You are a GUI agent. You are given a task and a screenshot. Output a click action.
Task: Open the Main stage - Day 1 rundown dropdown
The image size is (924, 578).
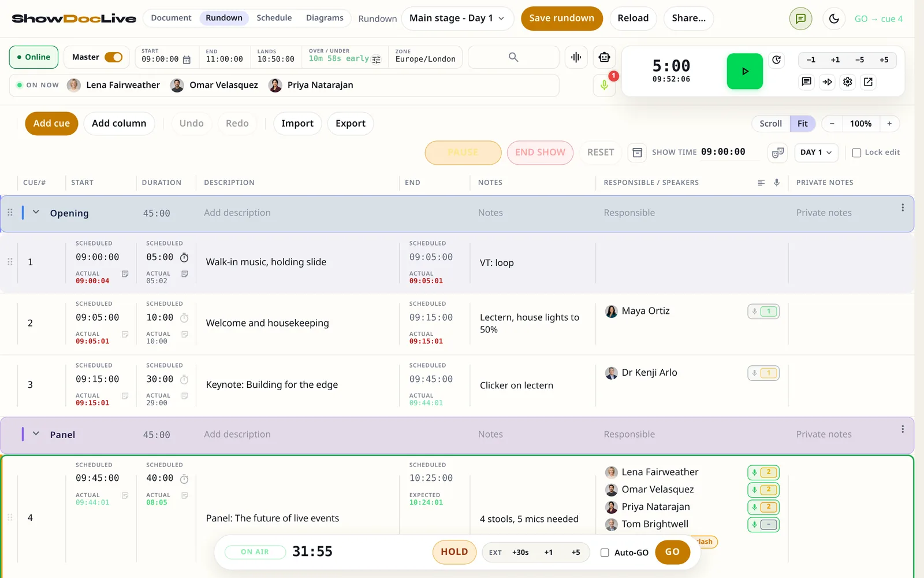click(456, 18)
